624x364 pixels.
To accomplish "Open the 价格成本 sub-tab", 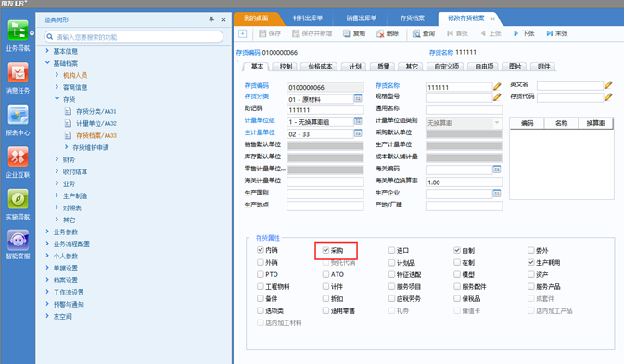I will (320, 67).
